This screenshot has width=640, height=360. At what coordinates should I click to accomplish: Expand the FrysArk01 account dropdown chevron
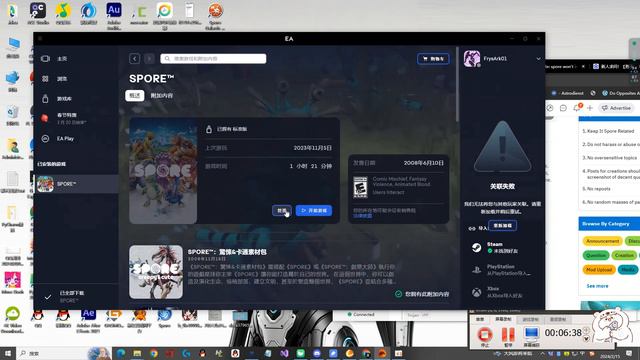click(538, 59)
